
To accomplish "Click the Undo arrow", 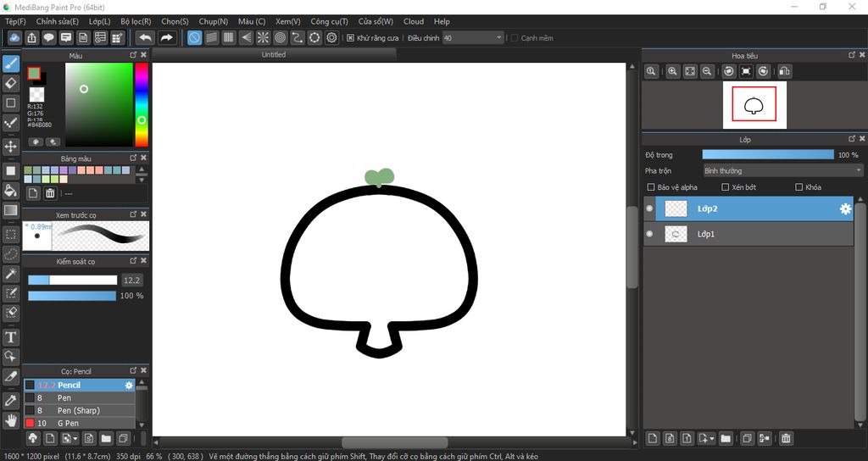I will point(145,37).
